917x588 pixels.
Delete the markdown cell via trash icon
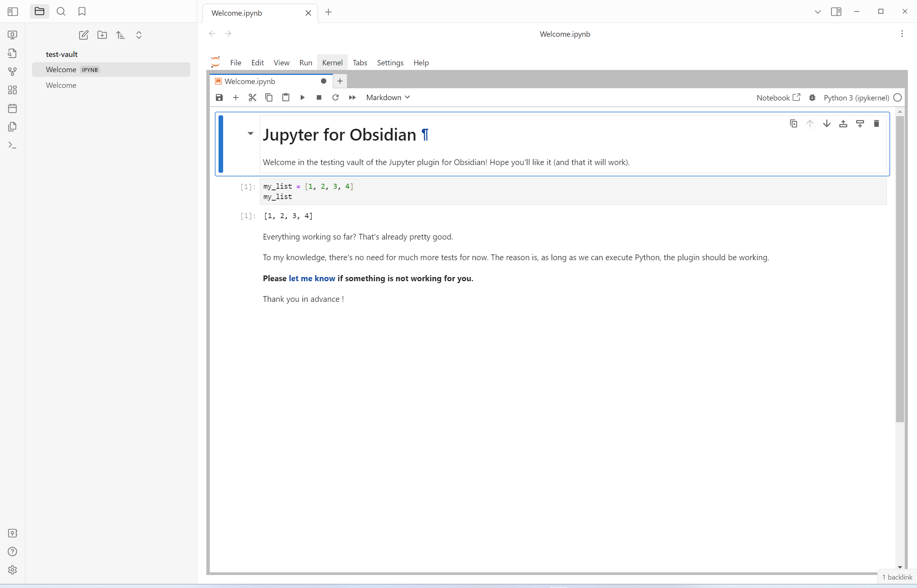coord(876,123)
